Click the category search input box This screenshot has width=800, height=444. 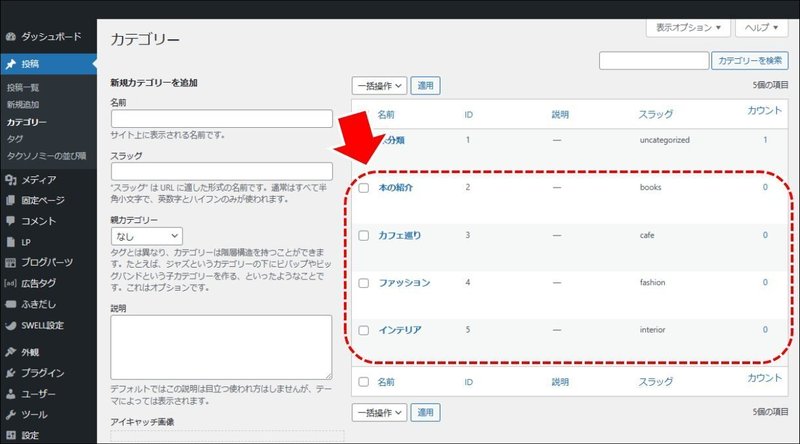pos(654,61)
